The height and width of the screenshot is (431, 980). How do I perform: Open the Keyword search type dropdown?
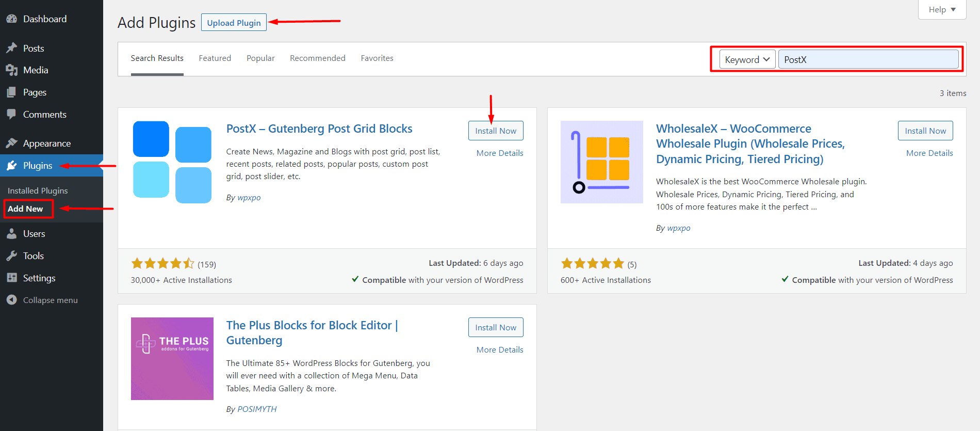tap(747, 59)
